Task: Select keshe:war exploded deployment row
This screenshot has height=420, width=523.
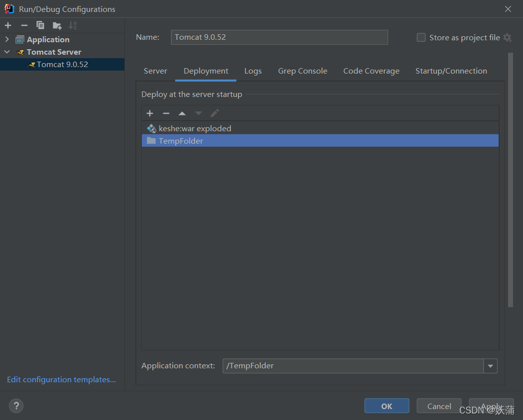Action: point(320,129)
